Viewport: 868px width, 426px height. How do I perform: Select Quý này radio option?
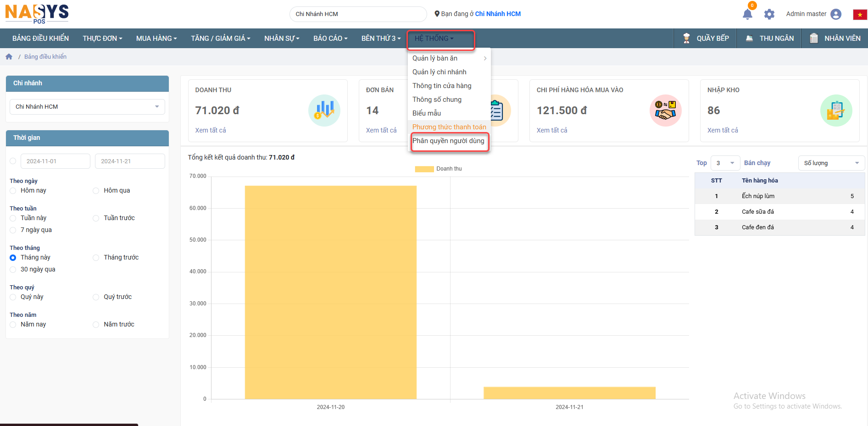tap(13, 297)
